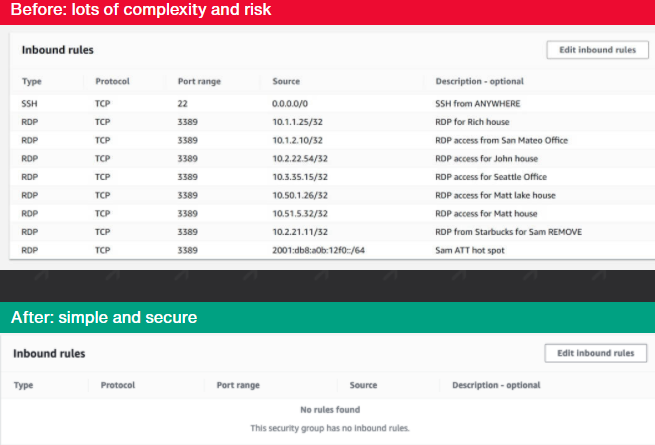Image resolution: width=655 pixels, height=445 pixels.
Task: Select the Protocol header in After table
Action: [118, 385]
